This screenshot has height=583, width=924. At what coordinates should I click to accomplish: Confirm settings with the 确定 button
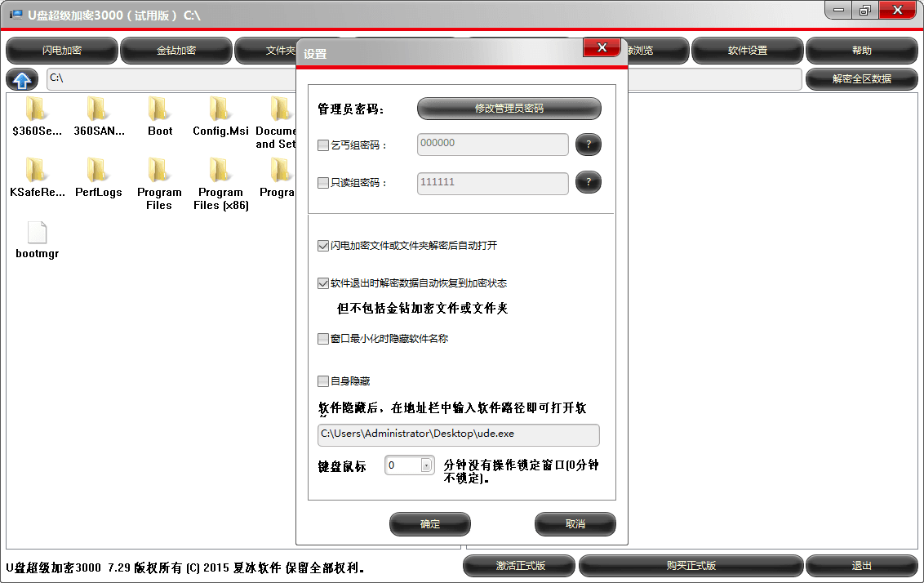coord(430,524)
